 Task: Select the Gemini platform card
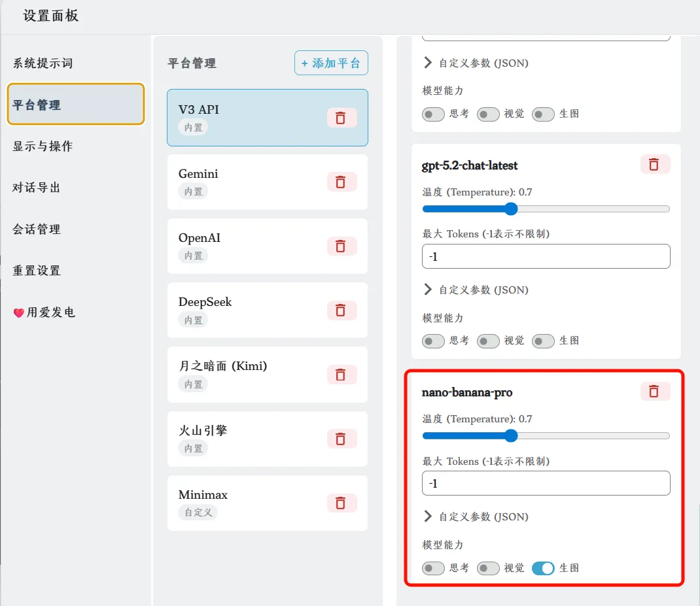pyautogui.click(x=268, y=182)
